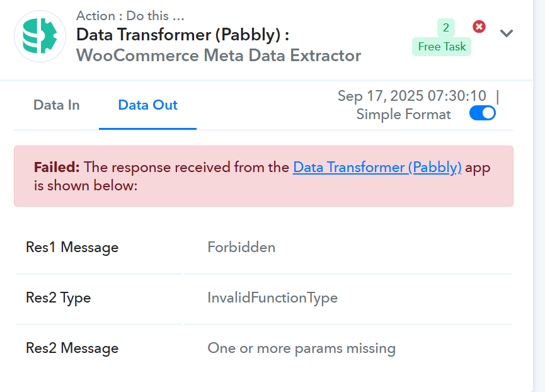Viewport: 545px width, 392px height.
Task: Click the red error status icon
Action: tap(479, 26)
